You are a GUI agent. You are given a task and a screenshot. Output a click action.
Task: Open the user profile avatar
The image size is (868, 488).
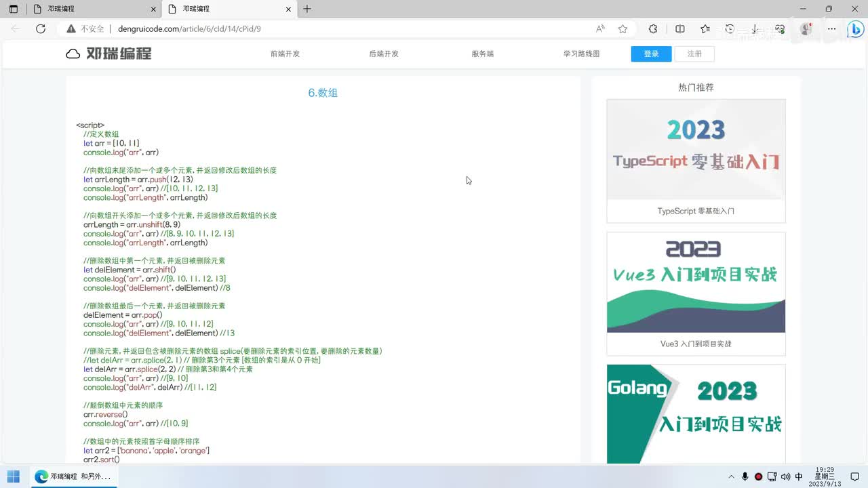[x=806, y=28]
